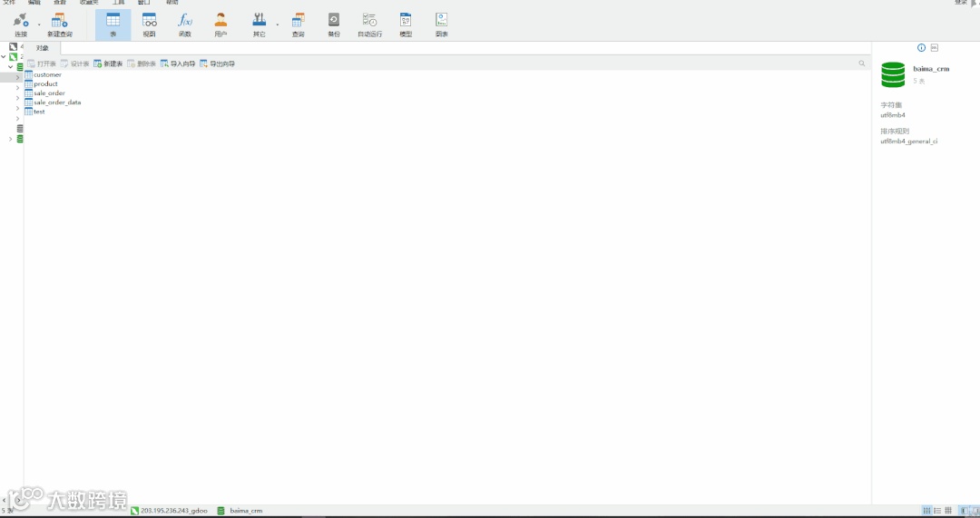
Task: Open the 连接 (Connection) tool
Action: tap(21, 25)
